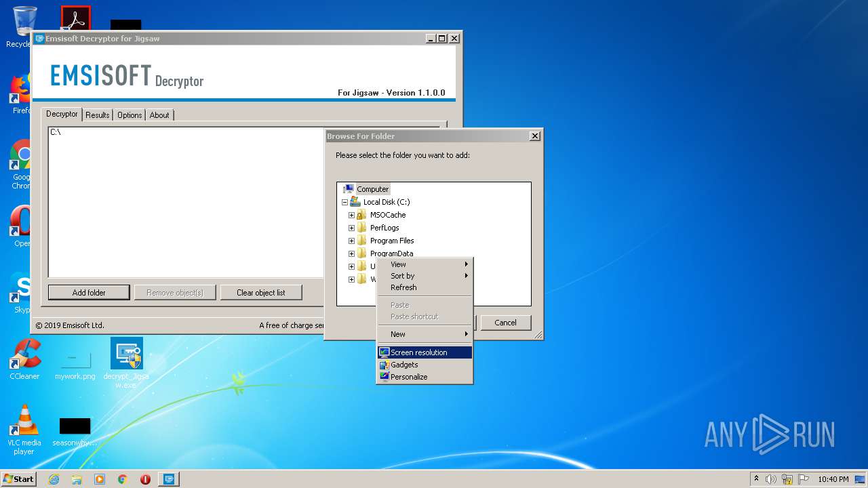Open Chrome from the taskbar
This screenshot has height=488, width=868.
[123, 479]
